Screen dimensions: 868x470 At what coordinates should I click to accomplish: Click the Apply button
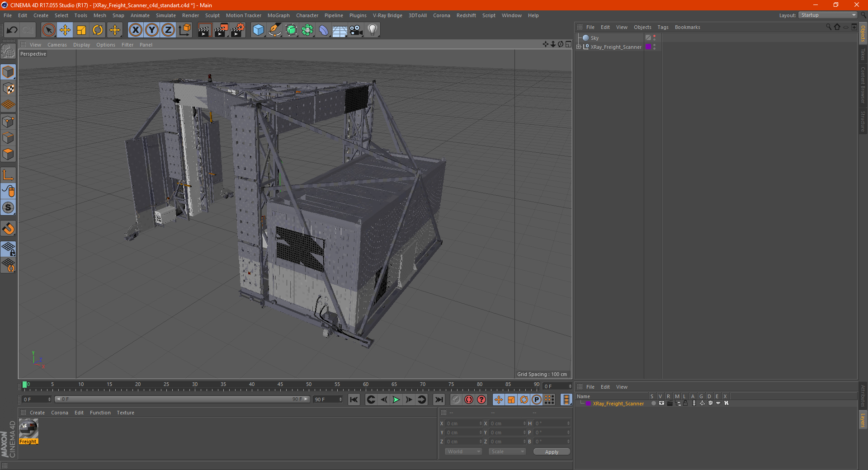click(x=552, y=452)
